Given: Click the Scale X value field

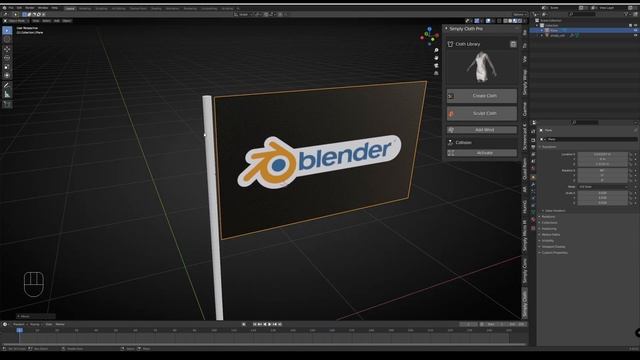Looking at the screenshot, I should click(602, 193).
